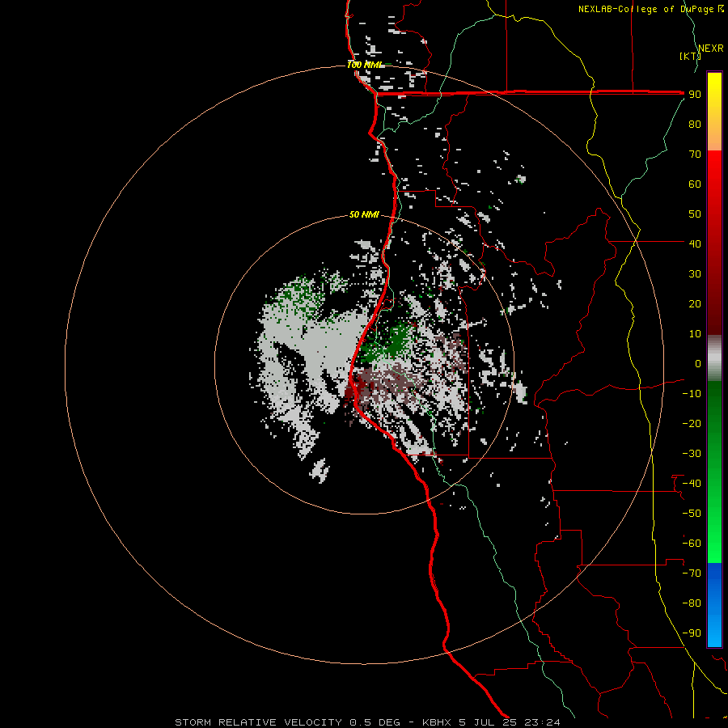Click the 30 value on the velocity scale

(695, 274)
